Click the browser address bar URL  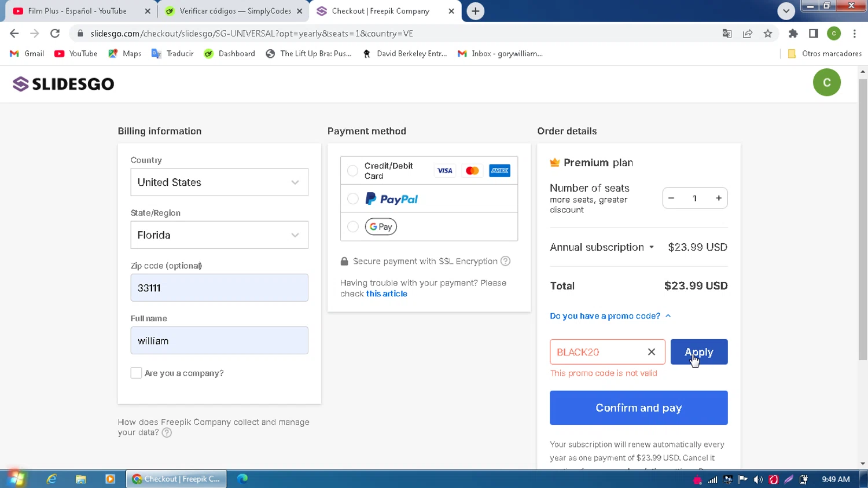[252, 34]
